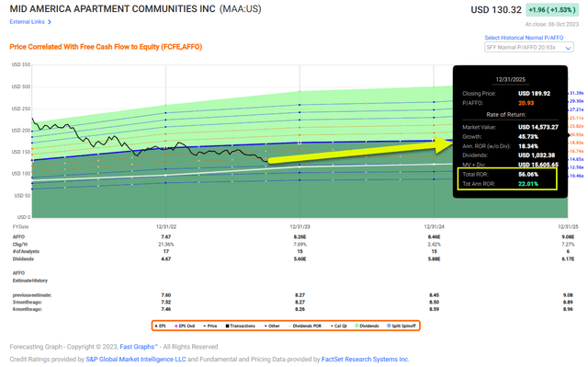Click the 2023 dividends estimate 5.60E
The image size is (588, 367).
pyautogui.click(x=300, y=259)
